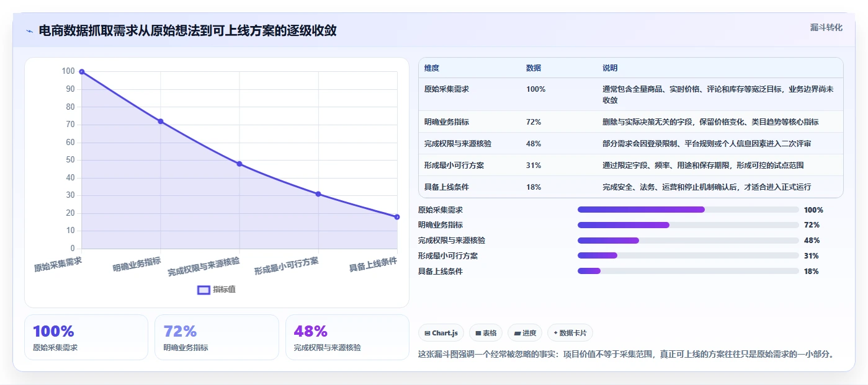This screenshot has height=385, width=868.
Task: Click the 进度 tag
Action: click(x=525, y=333)
